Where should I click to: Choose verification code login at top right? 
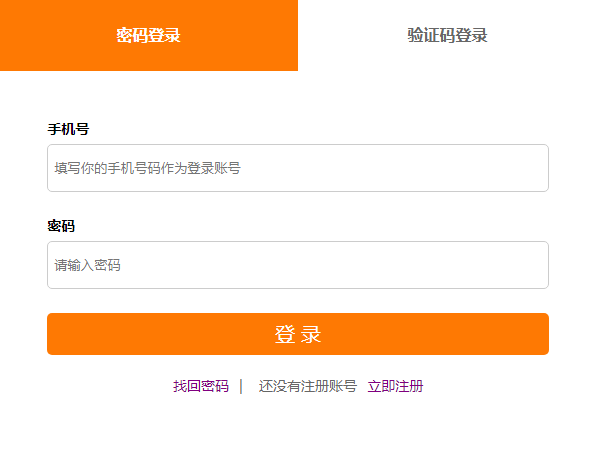click(x=447, y=35)
